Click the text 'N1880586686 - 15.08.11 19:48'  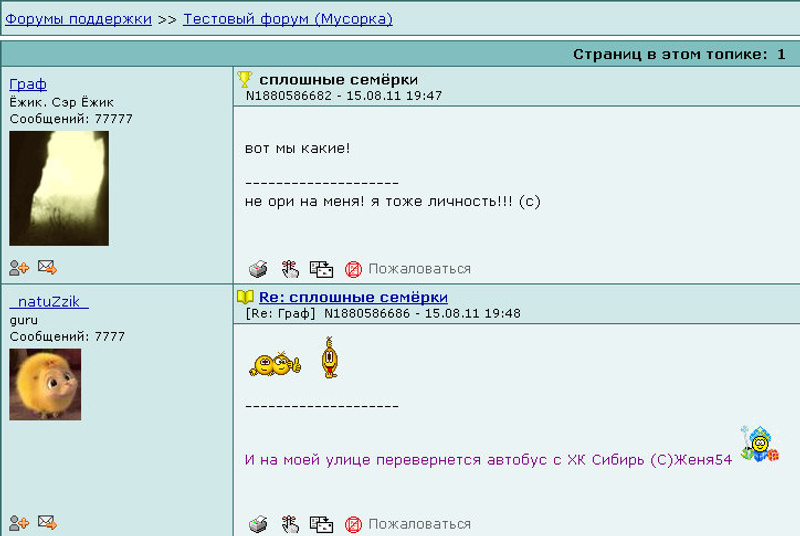pyautogui.click(x=422, y=313)
